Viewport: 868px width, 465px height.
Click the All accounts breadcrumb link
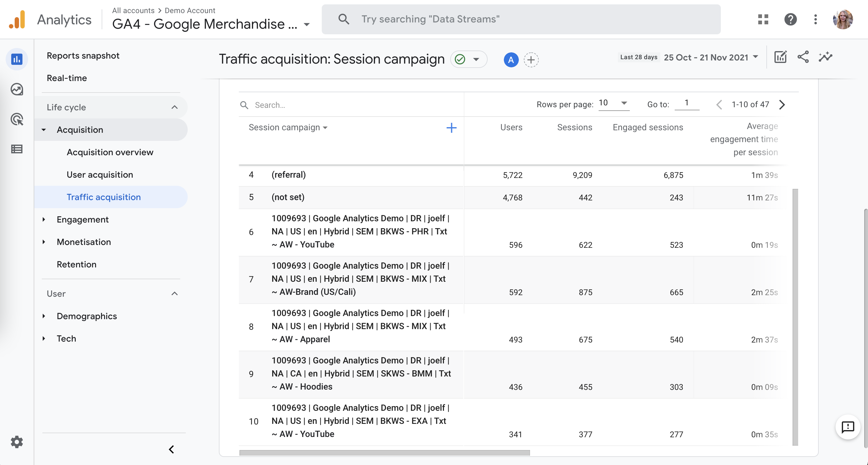[x=133, y=10]
